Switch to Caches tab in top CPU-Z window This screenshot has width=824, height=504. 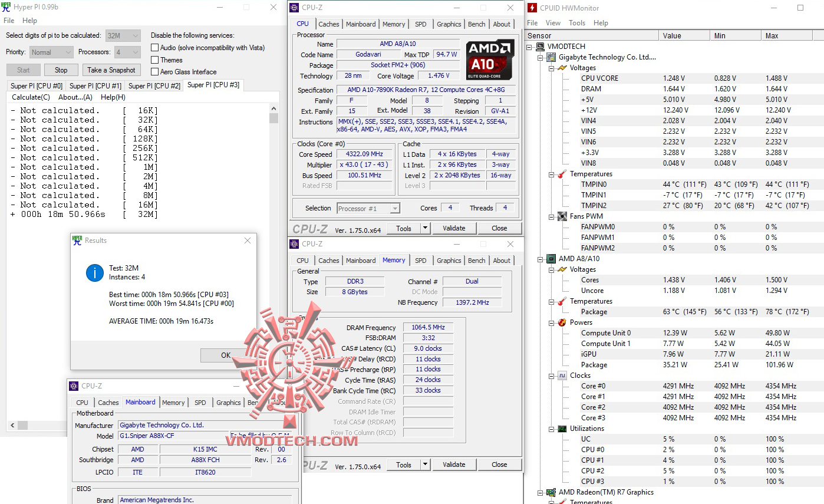(x=329, y=24)
